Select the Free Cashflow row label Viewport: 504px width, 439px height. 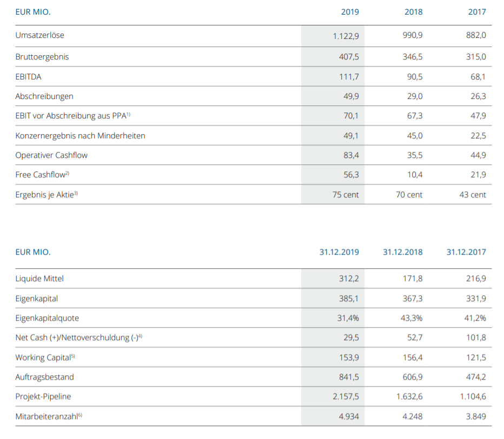coord(42,175)
